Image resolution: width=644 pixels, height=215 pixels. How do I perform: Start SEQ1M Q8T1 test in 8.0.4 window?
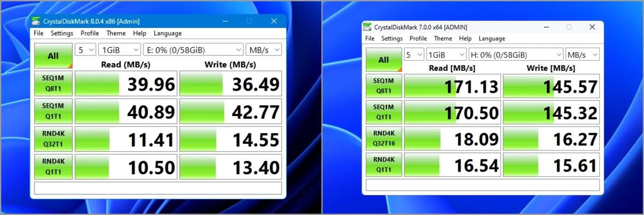click(53, 83)
